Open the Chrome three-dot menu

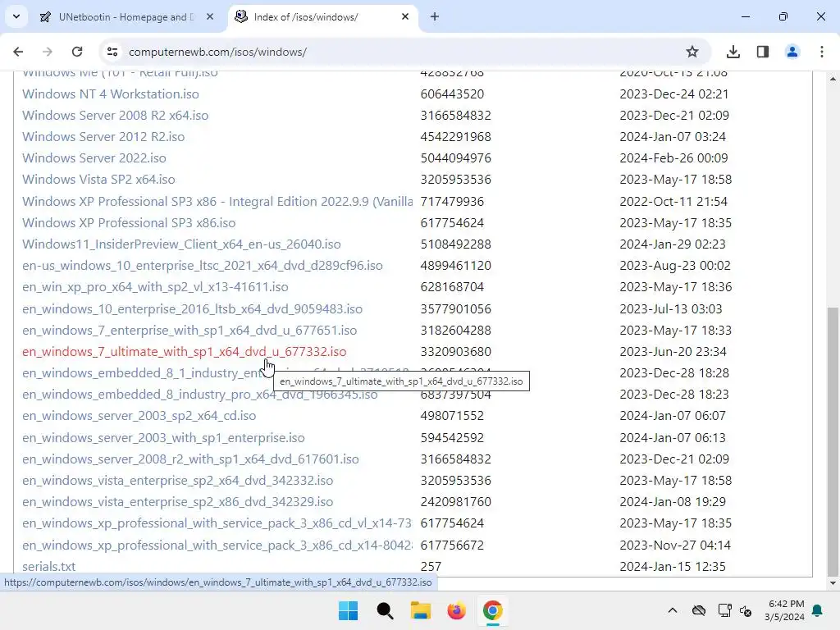[x=822, y=52]
